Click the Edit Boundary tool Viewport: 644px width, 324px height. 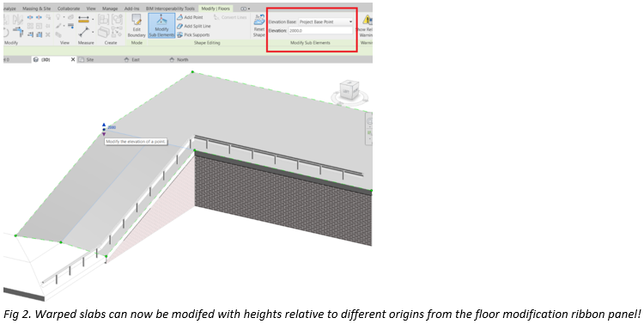tap(137, 26)
